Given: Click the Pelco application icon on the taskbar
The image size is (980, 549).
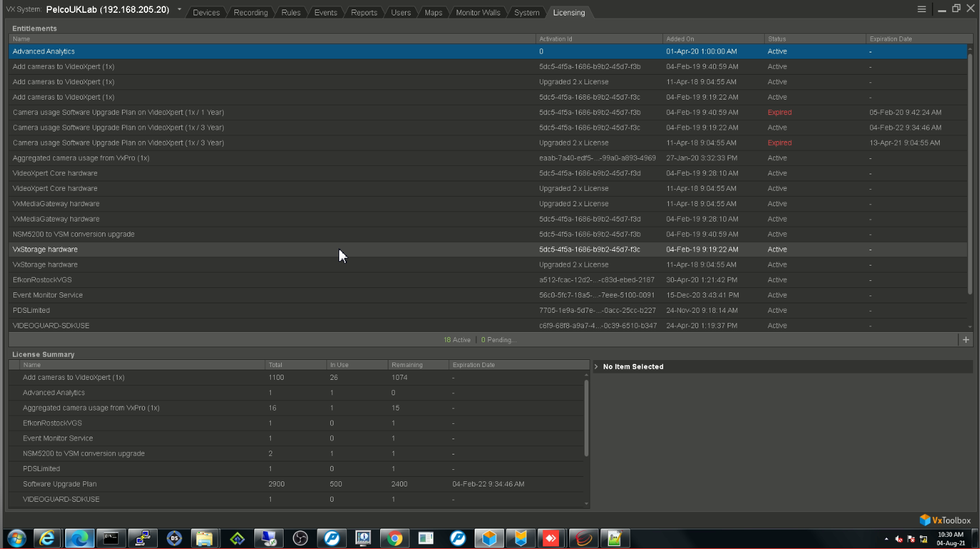Looking at the screenshot, I should tap(332, 538).
